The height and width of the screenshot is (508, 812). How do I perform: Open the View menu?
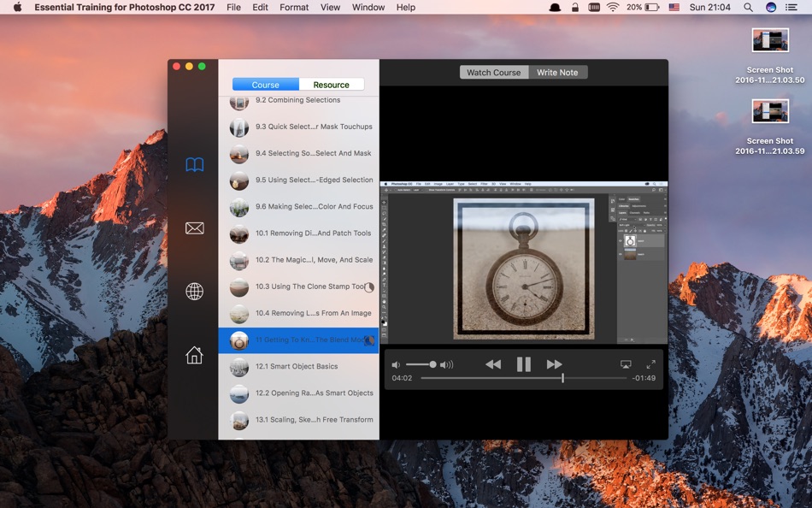click(331, 7)
